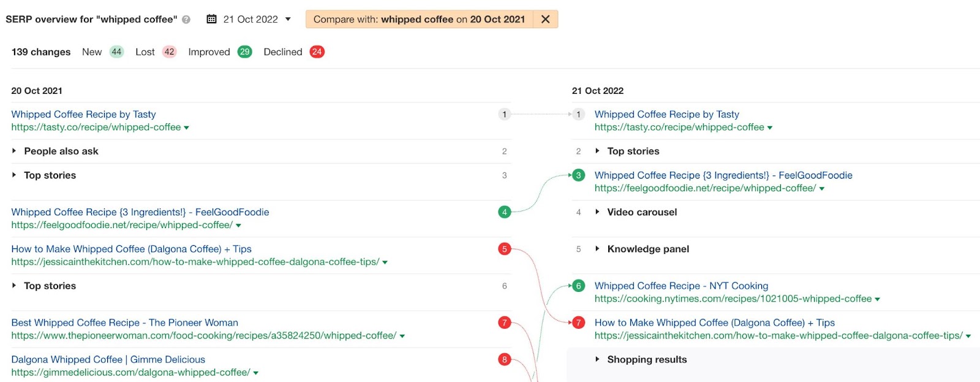The width and height of the screenshot is (980, 382).
Task: Expand Knowledge panel row
Action: pos(597,249)
